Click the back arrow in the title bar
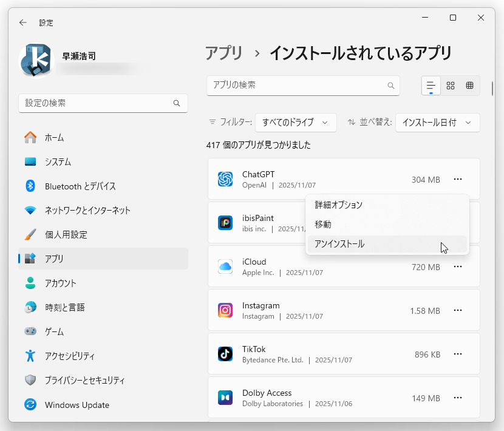The image size is (504, 431). tap(23, 22)
